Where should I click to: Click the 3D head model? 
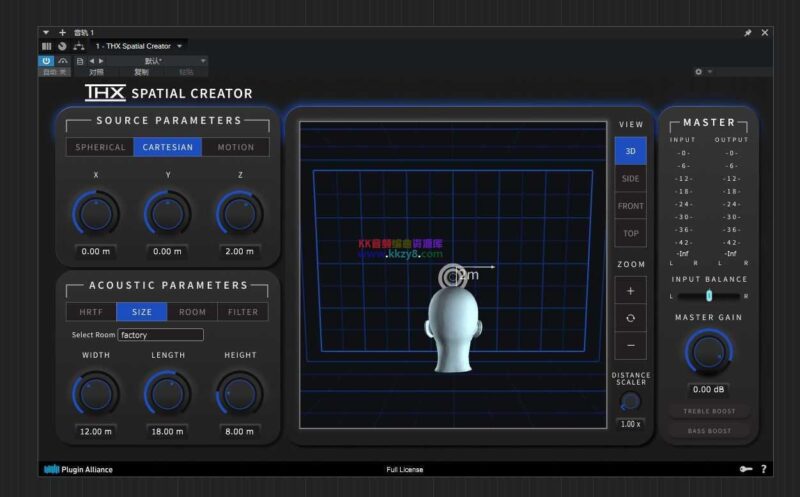coord(453,329)
